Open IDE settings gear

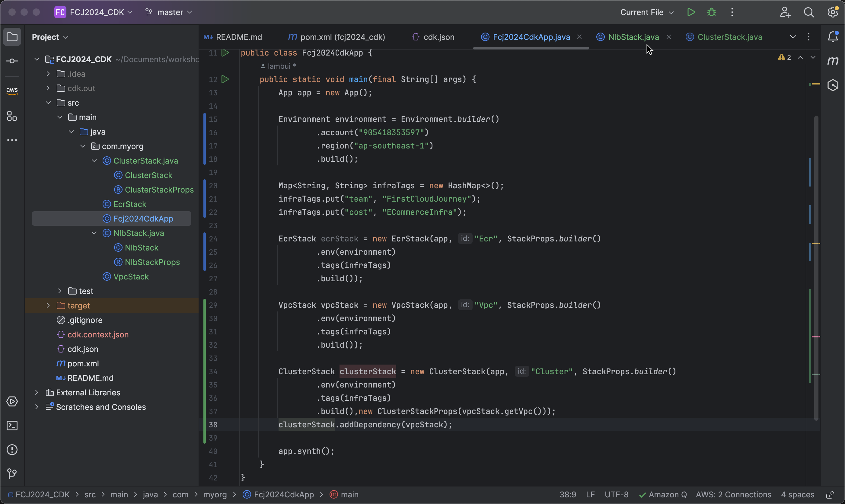click(833, 12)
